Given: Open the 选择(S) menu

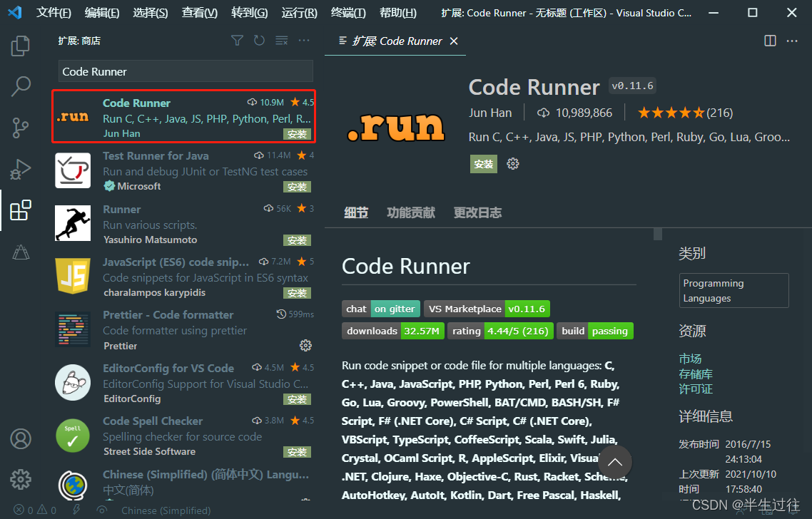Looking at the screenshot, I should pos(150,12).
